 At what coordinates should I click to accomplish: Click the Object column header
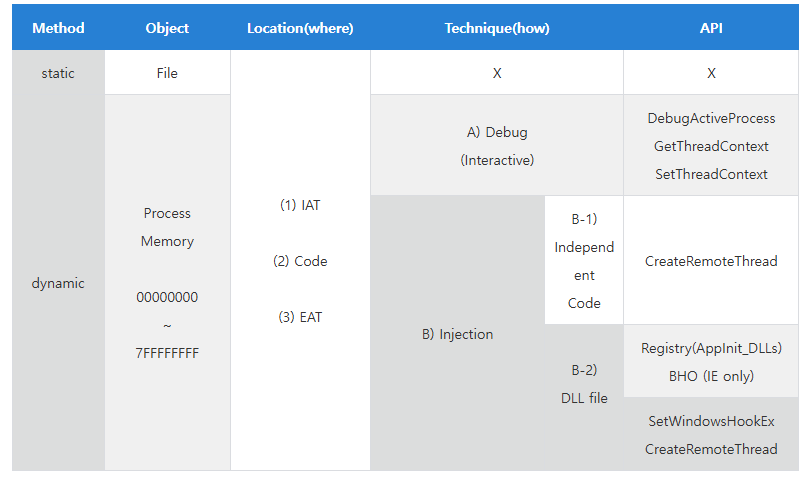[x=167, y=28]
